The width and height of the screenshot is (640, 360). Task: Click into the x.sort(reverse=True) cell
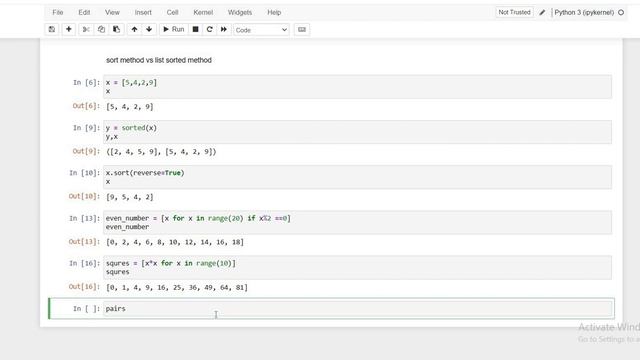(358, 177)
